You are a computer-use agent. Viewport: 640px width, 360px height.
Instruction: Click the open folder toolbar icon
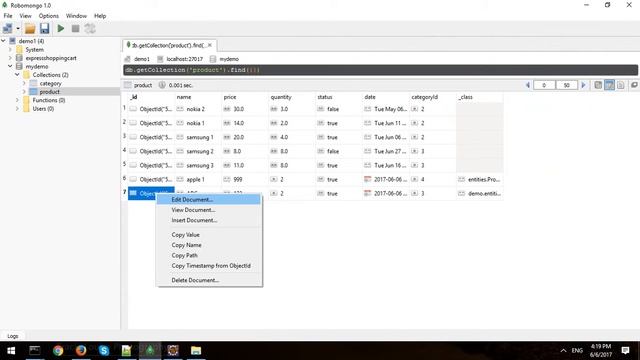click(x=30, y=29)
